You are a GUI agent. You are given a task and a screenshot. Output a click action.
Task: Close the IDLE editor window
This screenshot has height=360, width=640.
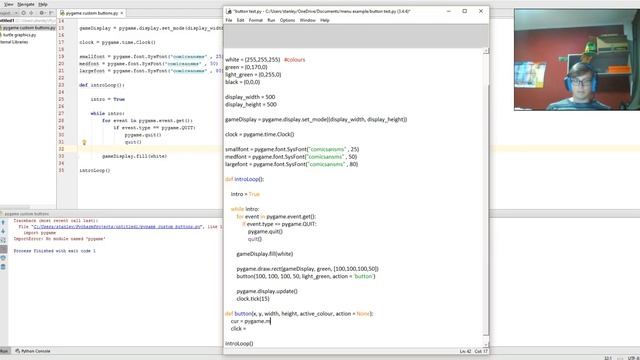(x=481, y=11)
